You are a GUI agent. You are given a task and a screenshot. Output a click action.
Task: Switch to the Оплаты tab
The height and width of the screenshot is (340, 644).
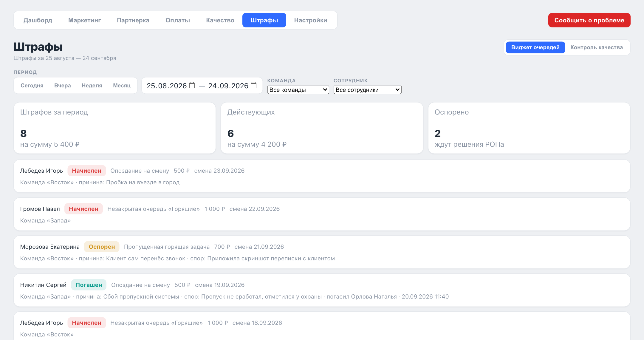click(x=178, y=20)
